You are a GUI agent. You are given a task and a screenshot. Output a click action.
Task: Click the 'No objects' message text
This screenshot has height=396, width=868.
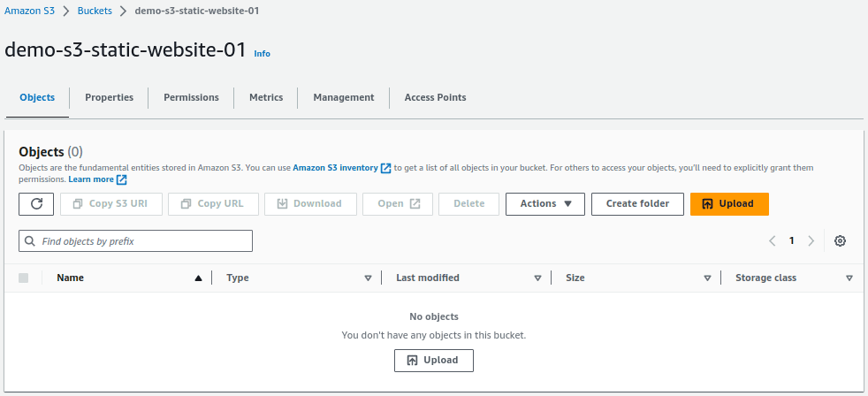point(434,316)
